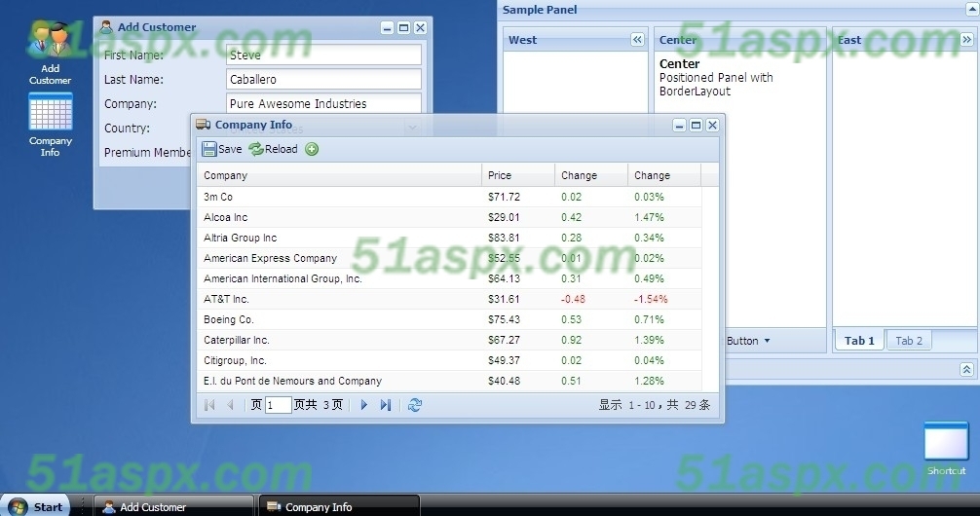Select Add Customer taskbar button

(173, 506)
